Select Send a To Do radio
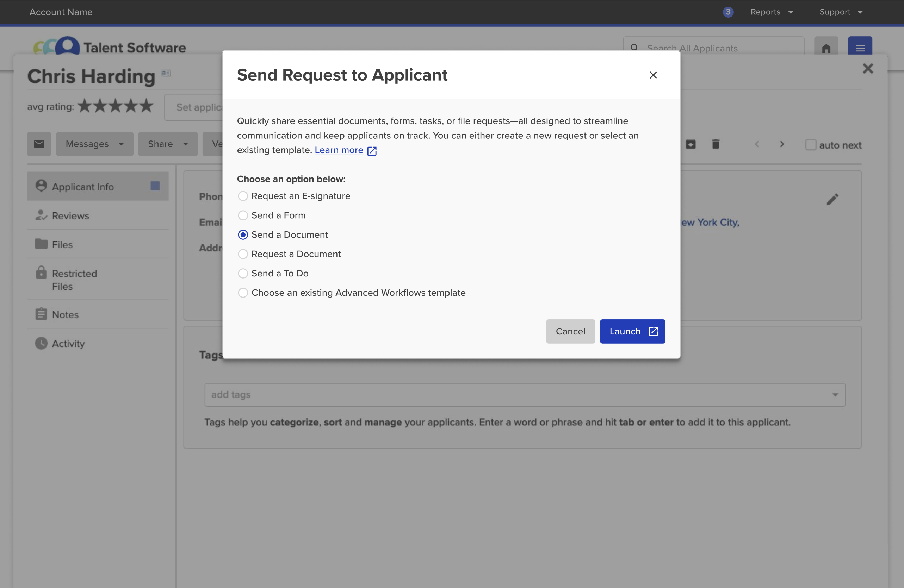The width and height of the screenshot is (904, 588). click(x=243, y=273)
